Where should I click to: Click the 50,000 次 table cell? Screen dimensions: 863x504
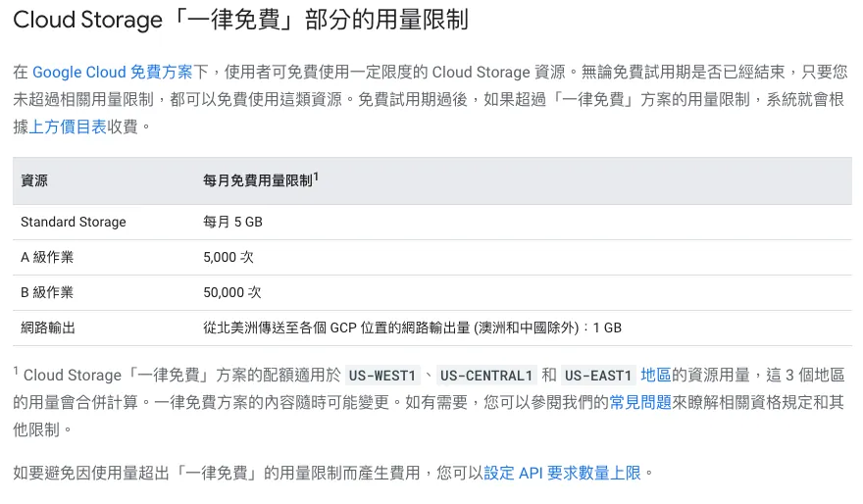pos(232,292)
